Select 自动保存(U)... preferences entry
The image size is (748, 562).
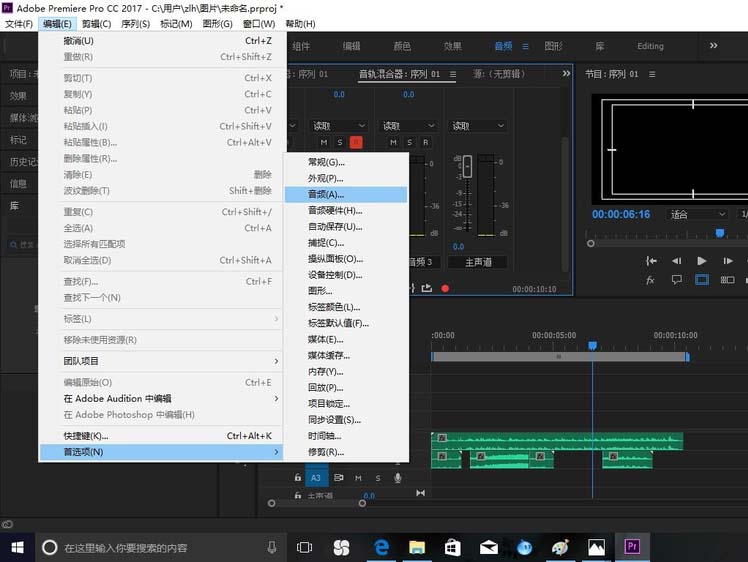point(346,227)
